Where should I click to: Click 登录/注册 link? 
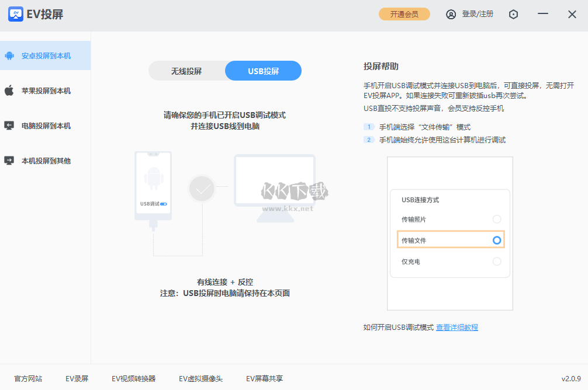(x=478, y=14)
